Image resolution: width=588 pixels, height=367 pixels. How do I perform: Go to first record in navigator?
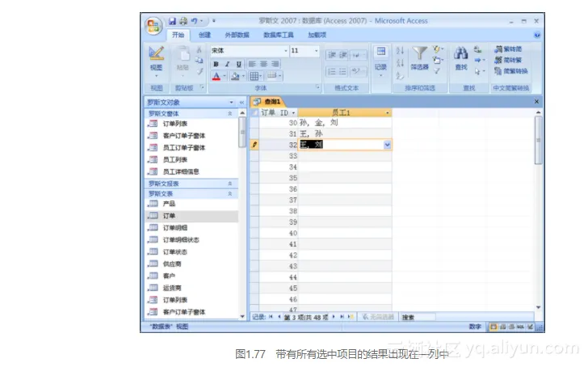pyautogui.click(x=271, y=317)
